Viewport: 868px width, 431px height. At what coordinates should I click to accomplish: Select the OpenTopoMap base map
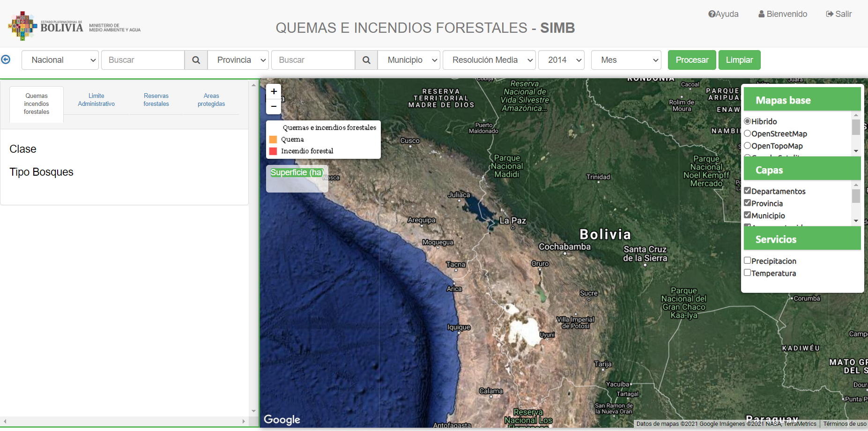coord(747,146)
